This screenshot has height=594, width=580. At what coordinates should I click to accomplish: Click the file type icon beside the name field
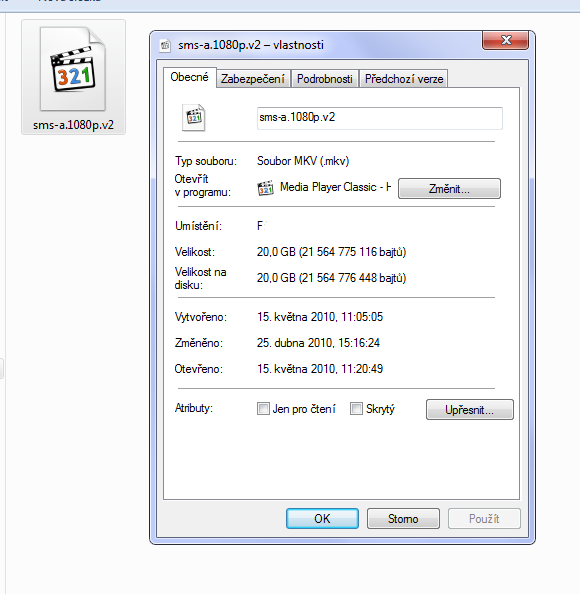194,118
